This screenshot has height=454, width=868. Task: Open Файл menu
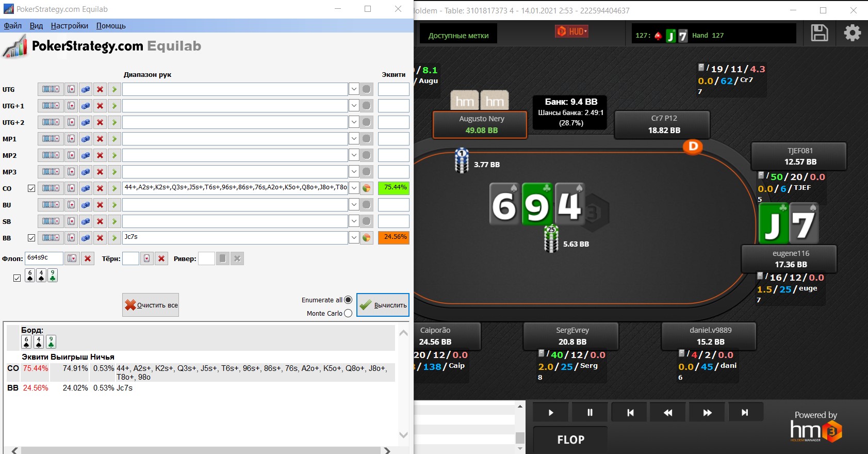pyautogui.click(x=13, y=26)
